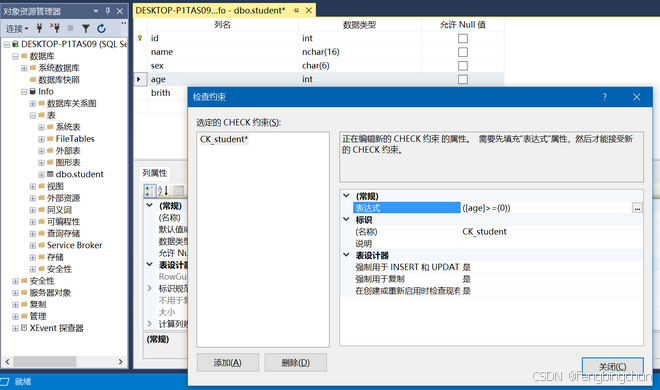Click the help question mark in check constraint dialog
The height and width of the screenshot is (390, 660).
point(605,97)
